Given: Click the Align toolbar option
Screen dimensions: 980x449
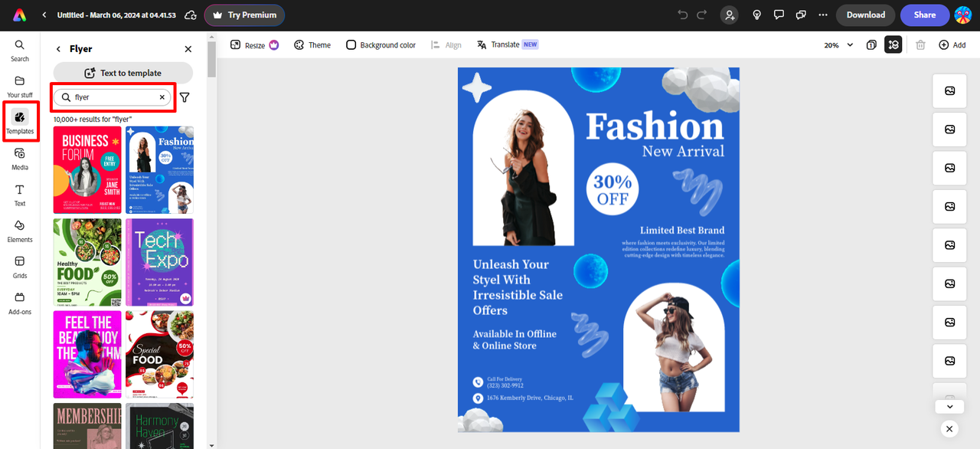Looking at the screenshot, I should 446,45.
